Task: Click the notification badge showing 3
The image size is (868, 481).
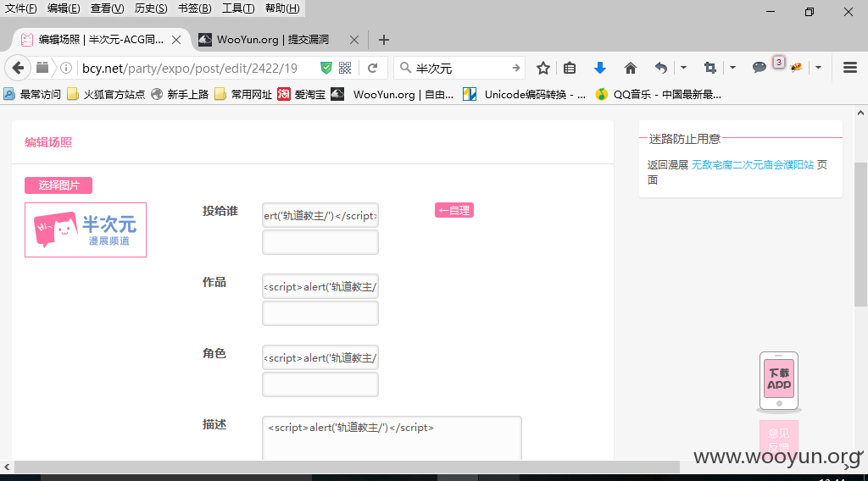Action: [779, 63]
